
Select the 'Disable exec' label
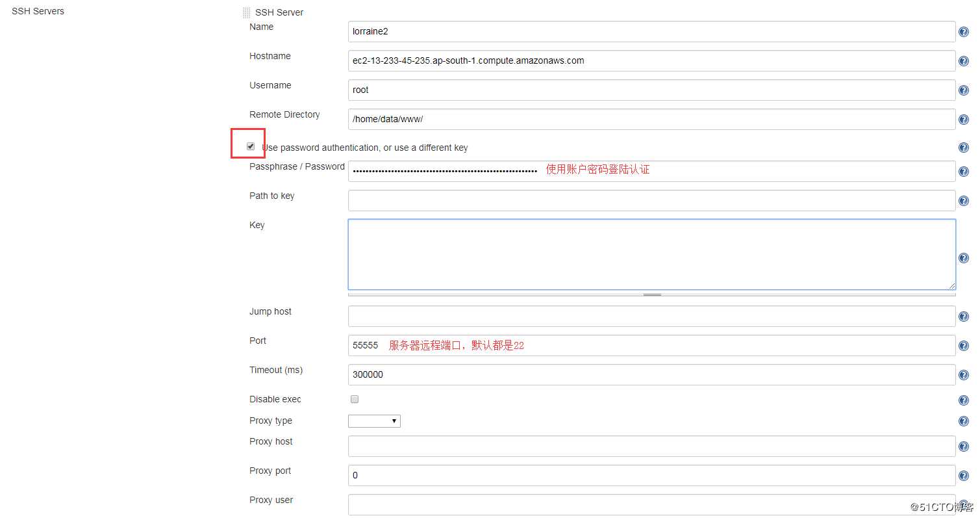tap(275, 399)
